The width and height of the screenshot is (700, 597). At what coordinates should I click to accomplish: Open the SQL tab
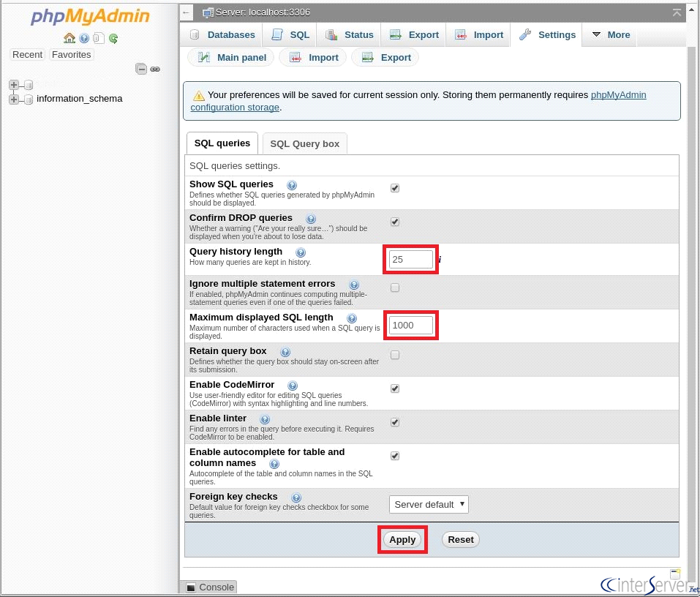click(x=290, y=35)
